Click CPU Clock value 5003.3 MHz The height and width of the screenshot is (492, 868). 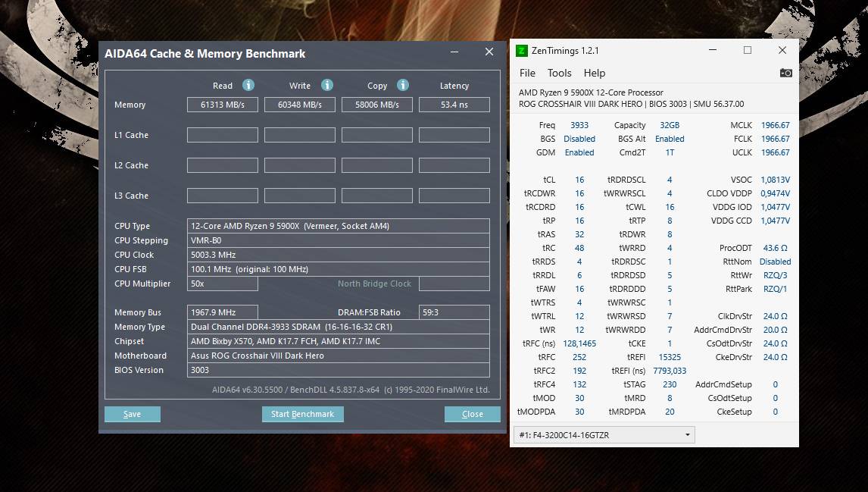click(x=339, y=255)
